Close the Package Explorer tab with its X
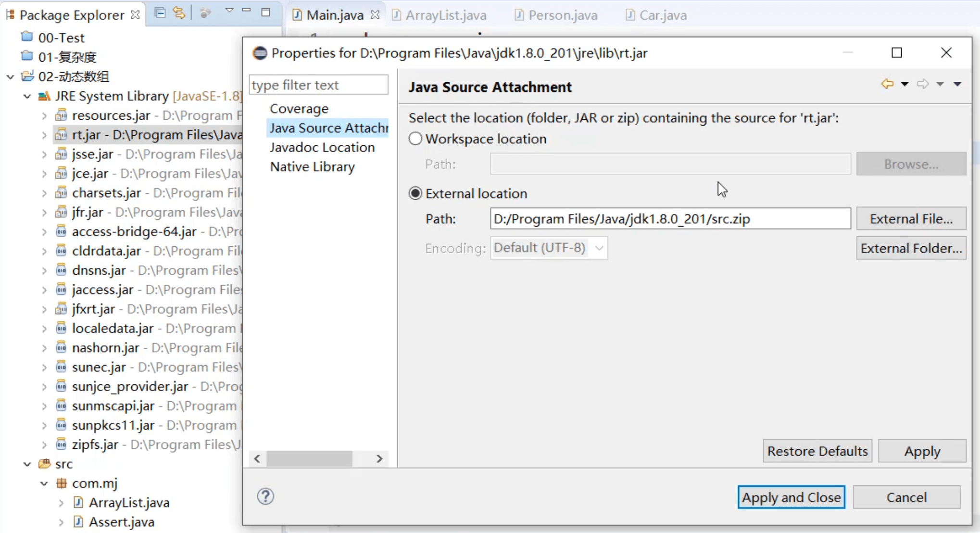 coord(135,15)
